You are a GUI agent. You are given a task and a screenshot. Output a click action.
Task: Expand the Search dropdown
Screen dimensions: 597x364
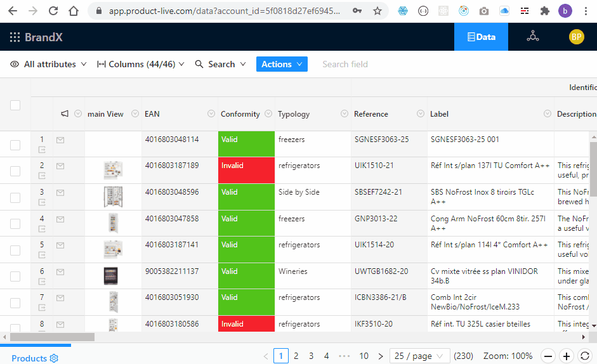(220, 64)
